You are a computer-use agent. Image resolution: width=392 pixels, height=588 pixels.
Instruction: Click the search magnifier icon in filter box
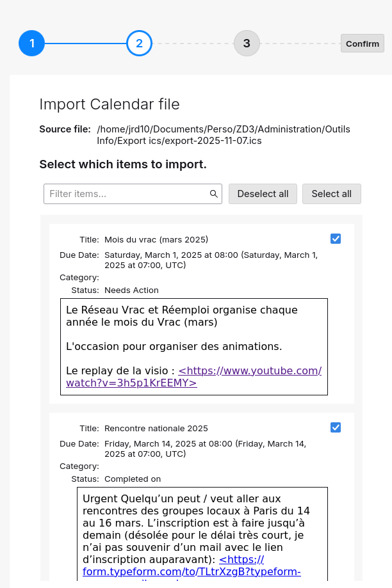214,194
